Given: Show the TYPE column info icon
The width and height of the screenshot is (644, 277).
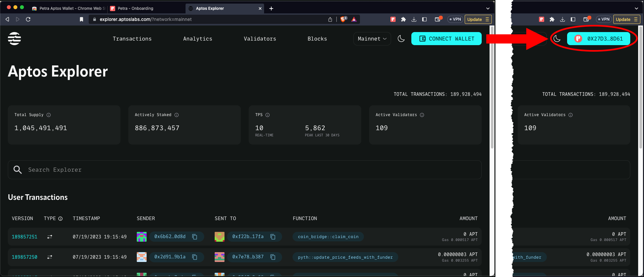Looking at the screenshot, I should 61,218.
